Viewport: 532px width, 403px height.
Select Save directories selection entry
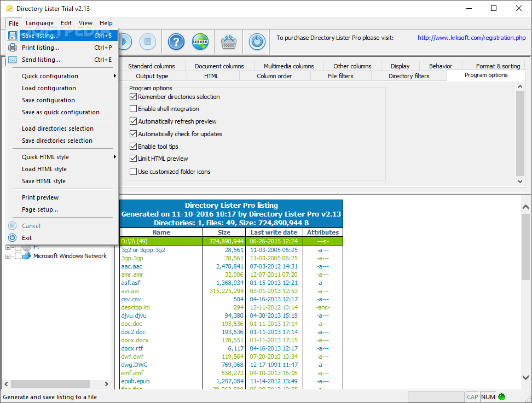coord(62,141)
